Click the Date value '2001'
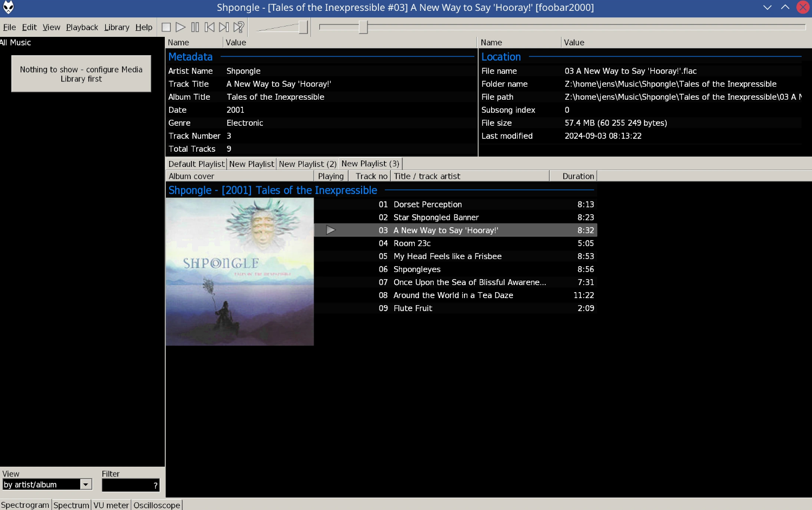Image resolution: width=812 pixels, height=510 pixels. click(235, 110)
